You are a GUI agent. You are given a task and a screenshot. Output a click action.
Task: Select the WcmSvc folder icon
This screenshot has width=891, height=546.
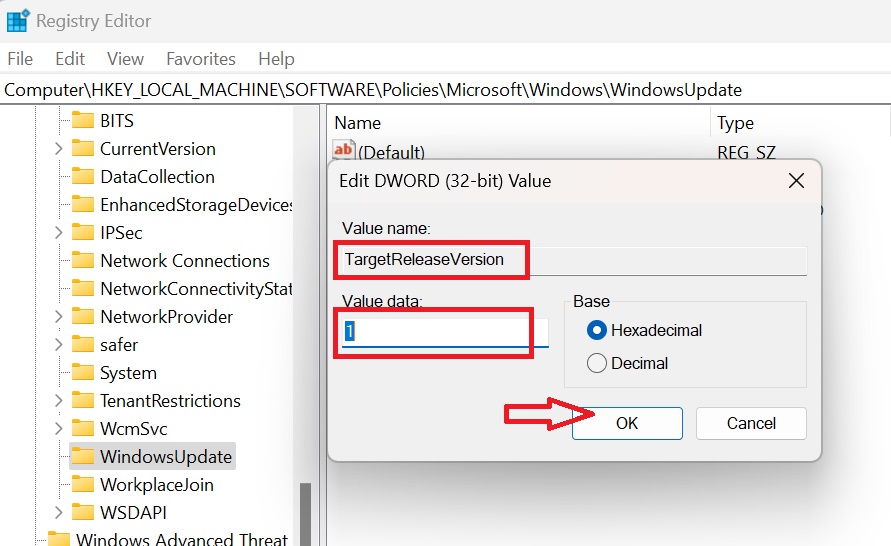click(83, 428)
